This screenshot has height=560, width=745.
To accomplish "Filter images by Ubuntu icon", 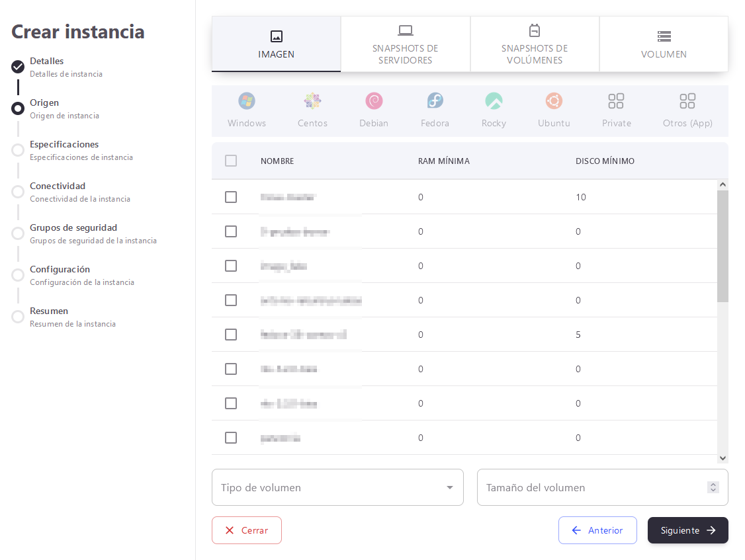I will pos(554,101).
